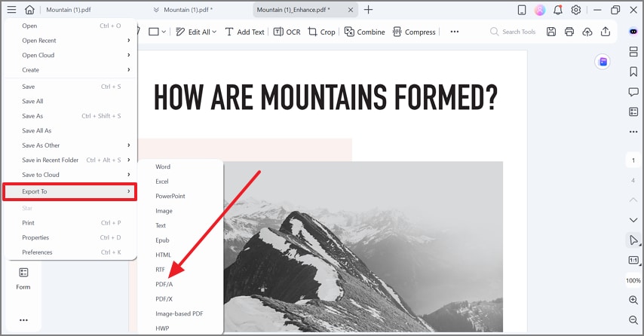
Task: Click the floating purple assistant button
Action: coord(603,62)
